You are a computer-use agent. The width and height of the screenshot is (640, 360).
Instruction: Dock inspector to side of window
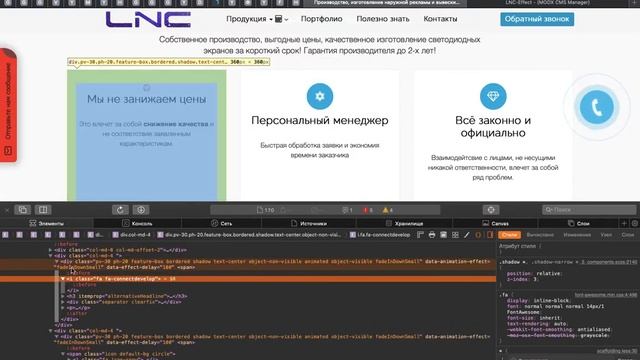point(43,210)
